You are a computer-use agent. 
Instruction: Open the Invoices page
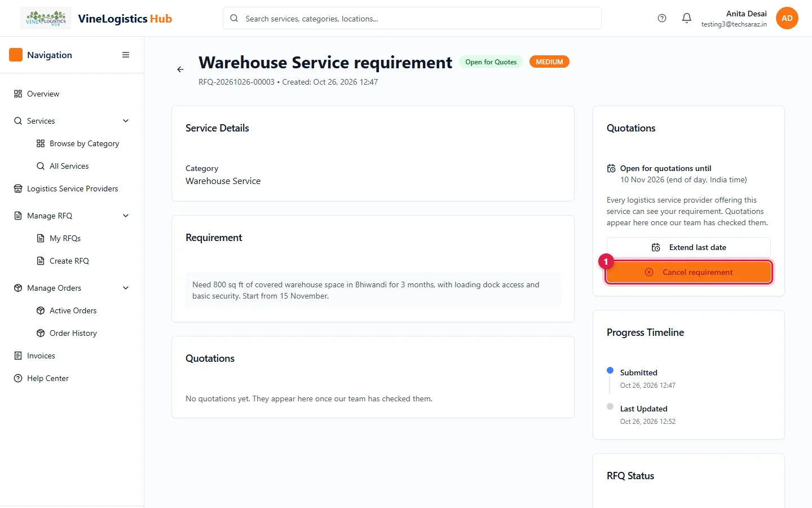point(72,356)
